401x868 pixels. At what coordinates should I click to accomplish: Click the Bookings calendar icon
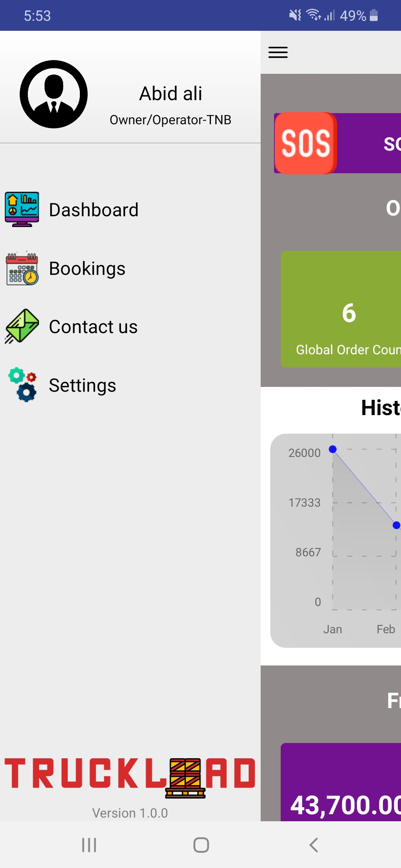click(22, 268)
